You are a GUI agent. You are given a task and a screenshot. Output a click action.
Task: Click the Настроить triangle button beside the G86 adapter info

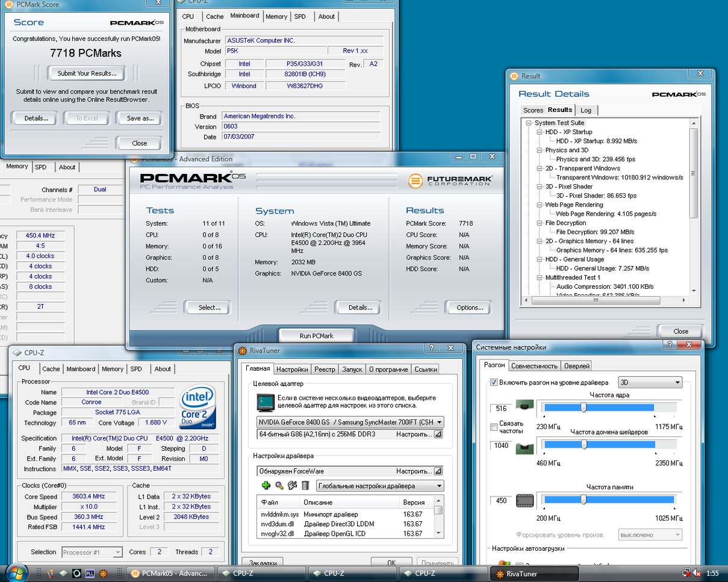click(x=438, y=434)
